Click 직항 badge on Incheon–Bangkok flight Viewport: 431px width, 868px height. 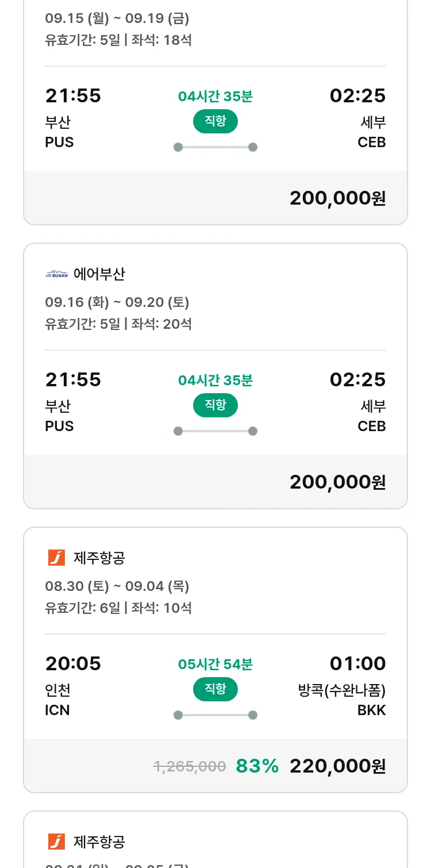coord(215,689)
